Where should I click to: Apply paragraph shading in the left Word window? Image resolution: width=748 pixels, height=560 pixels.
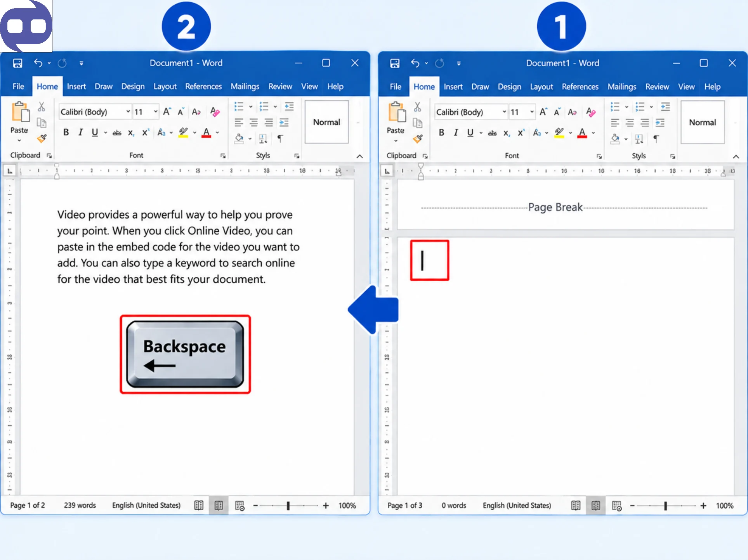[x=239, y=138]
